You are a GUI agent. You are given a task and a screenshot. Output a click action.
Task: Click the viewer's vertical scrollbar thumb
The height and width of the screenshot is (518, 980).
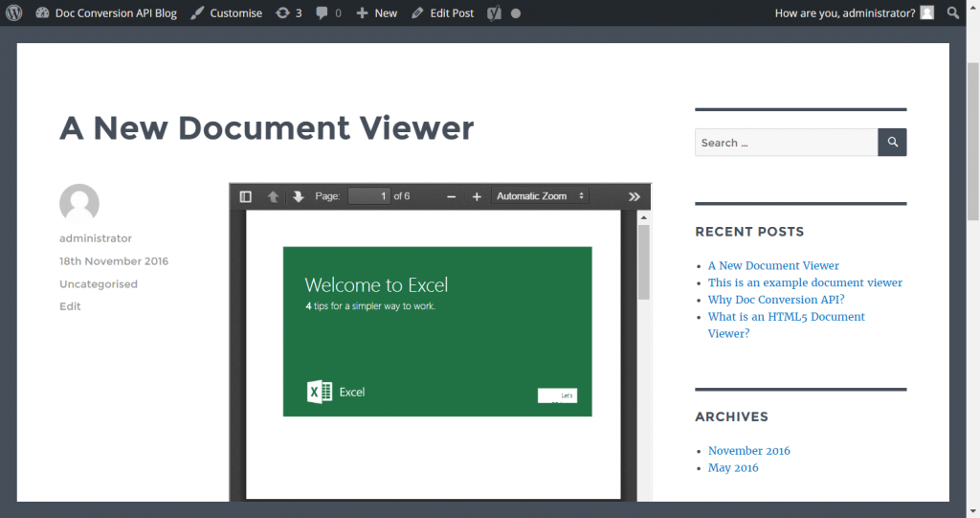(644, 262)
